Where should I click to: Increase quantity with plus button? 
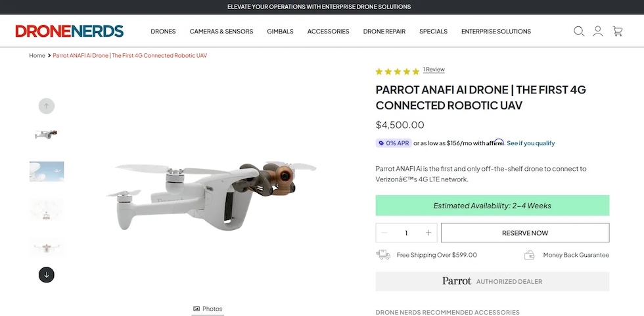click(428, 233)
